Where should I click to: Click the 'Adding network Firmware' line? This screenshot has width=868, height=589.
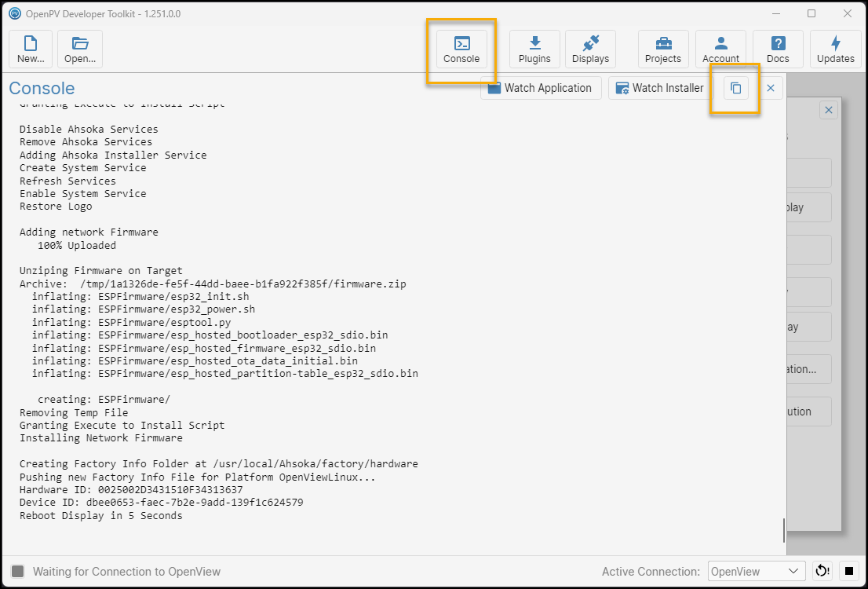(89, 232)
